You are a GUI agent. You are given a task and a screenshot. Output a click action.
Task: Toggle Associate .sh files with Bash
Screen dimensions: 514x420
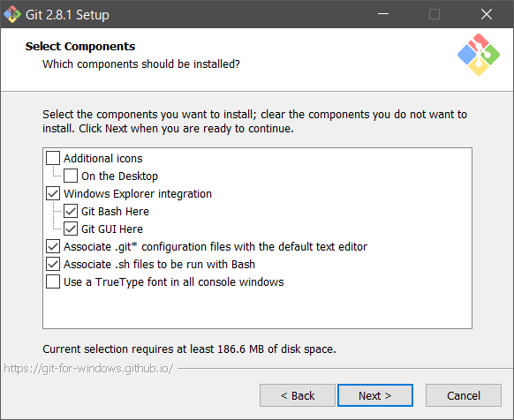click(53, 264)
